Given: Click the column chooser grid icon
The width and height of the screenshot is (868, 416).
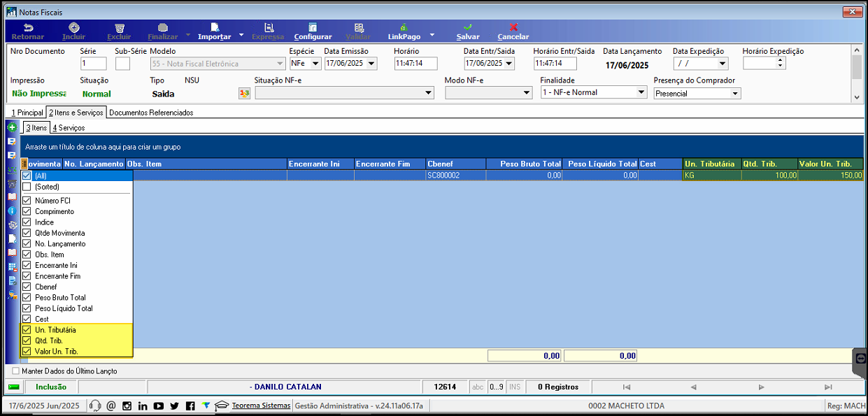Looking at the screenshot, I should click(24, 164).
